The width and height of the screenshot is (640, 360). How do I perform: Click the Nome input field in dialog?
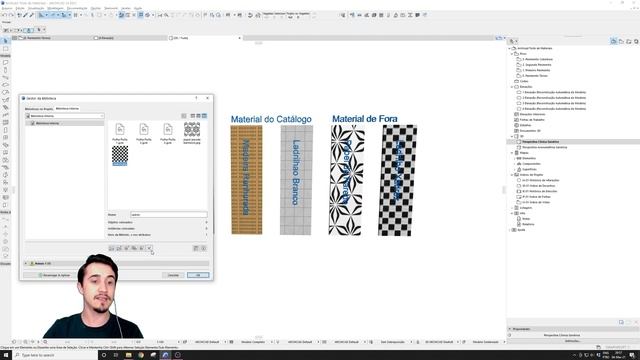(169, 215)
